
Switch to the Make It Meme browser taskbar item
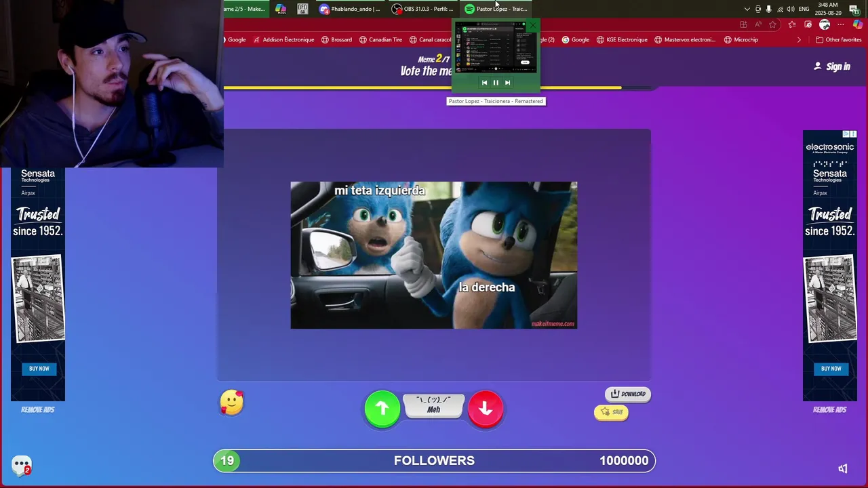(245, 9)
